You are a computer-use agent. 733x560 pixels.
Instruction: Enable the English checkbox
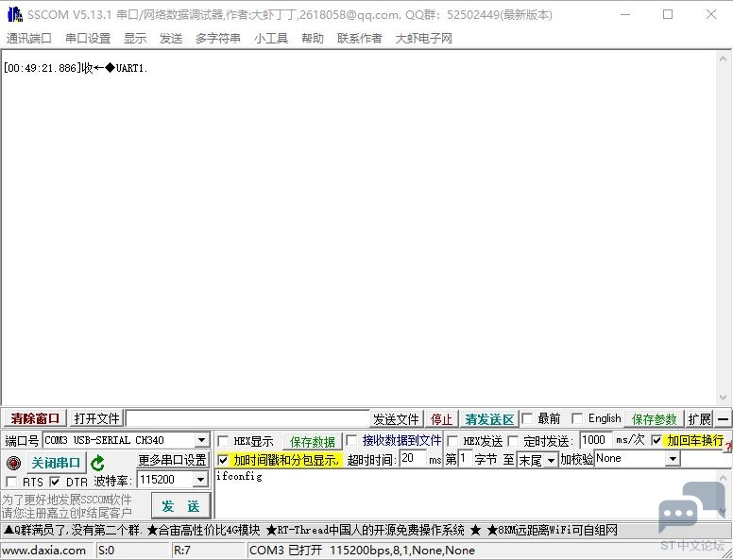point(577,418)
